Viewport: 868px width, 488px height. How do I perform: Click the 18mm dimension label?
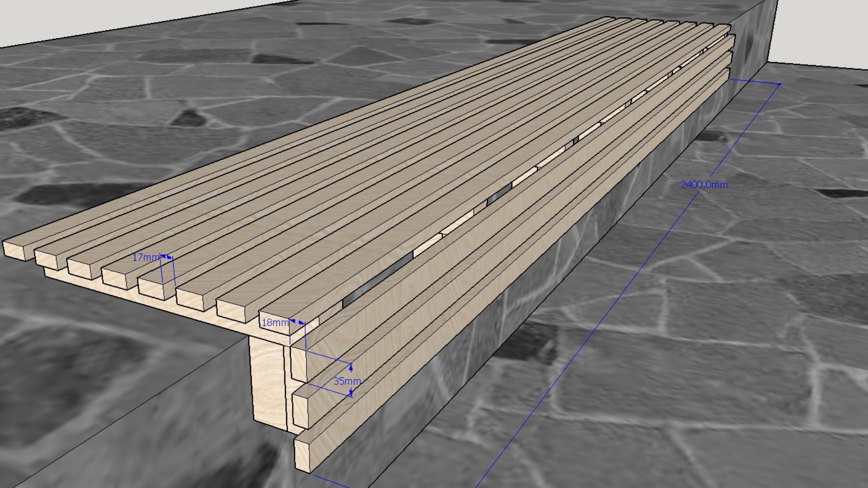point(275,323)
